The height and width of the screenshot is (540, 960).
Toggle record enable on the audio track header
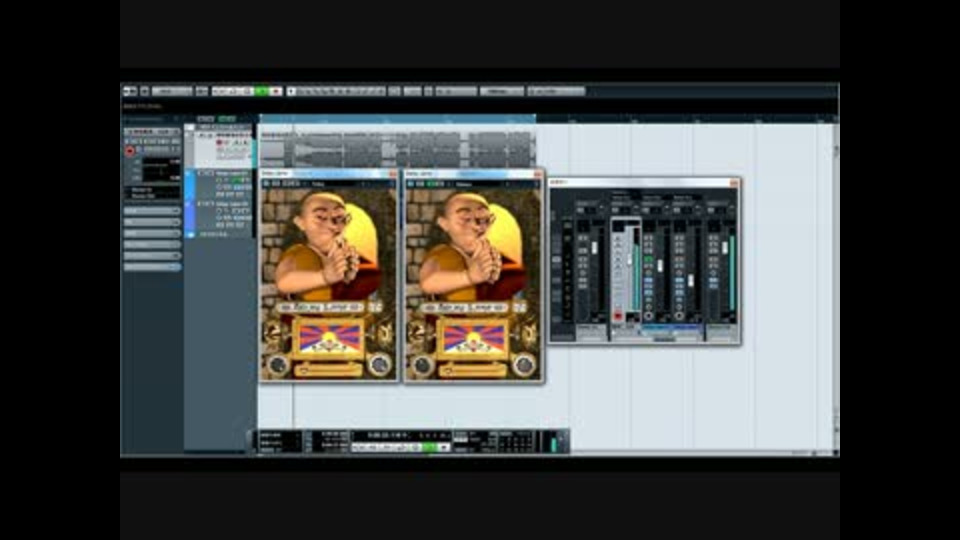click(219, 142)
